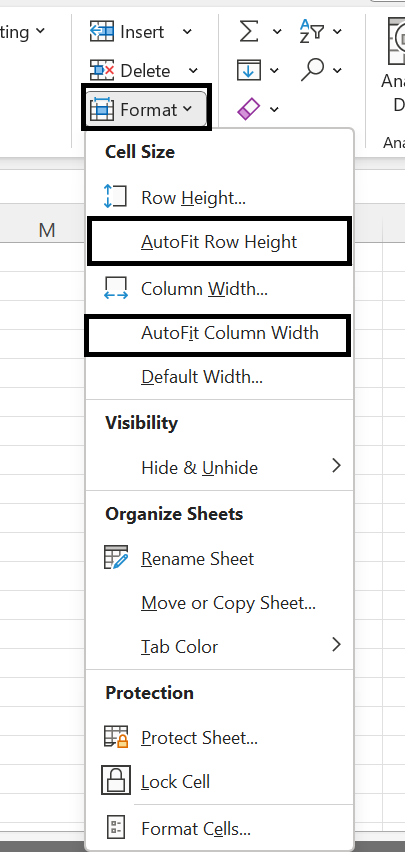Select AutoFit Column Width
Image resolution: width=405 pixels, height=852 pixels.
coord(218,333)
